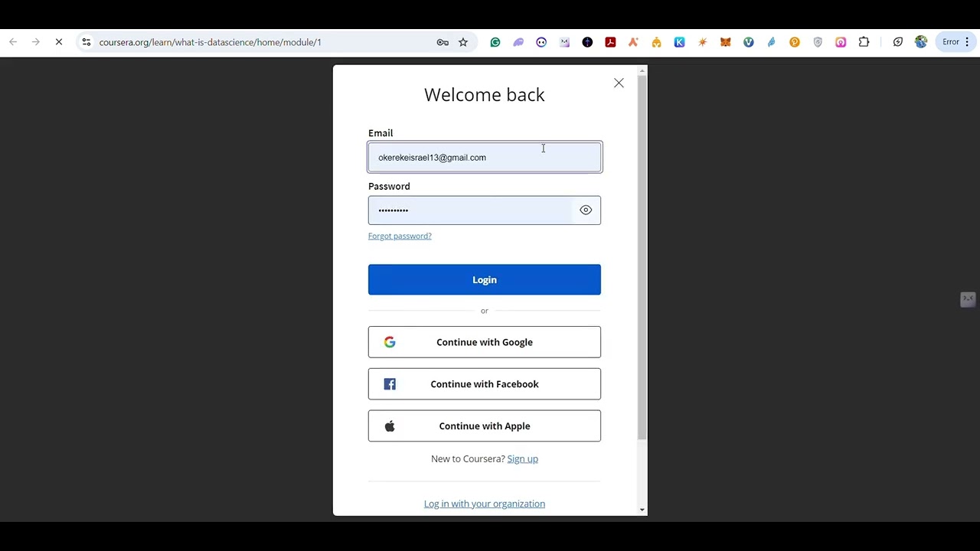Bookmark this page with the star icon

point(463,42)
